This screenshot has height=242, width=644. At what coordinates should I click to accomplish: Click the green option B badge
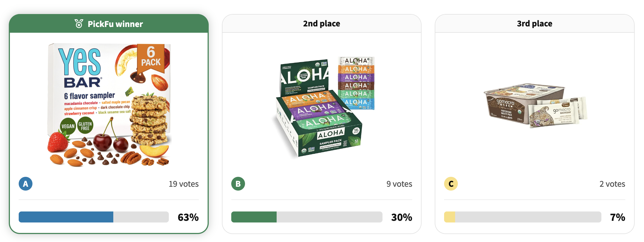tap(238, 184)
